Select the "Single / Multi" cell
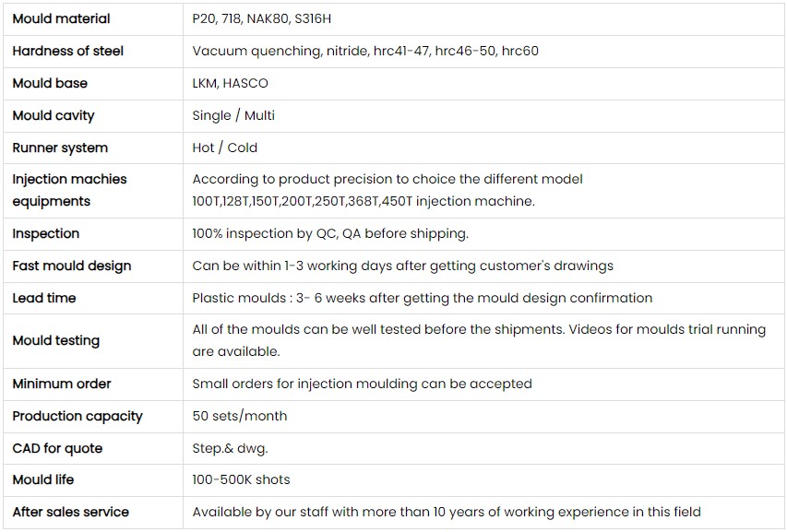 [233, 115]
